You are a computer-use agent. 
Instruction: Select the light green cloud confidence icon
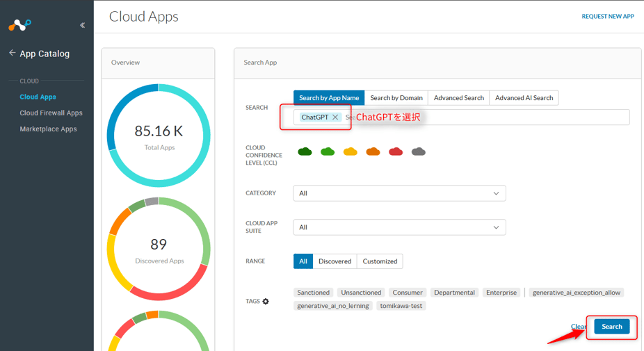pos(328,152)
